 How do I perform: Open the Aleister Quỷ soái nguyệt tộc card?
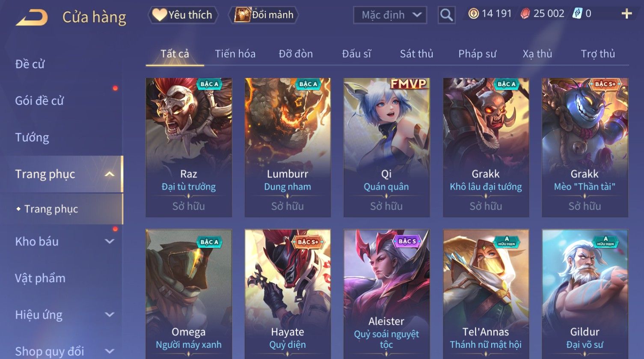point(386,294)
